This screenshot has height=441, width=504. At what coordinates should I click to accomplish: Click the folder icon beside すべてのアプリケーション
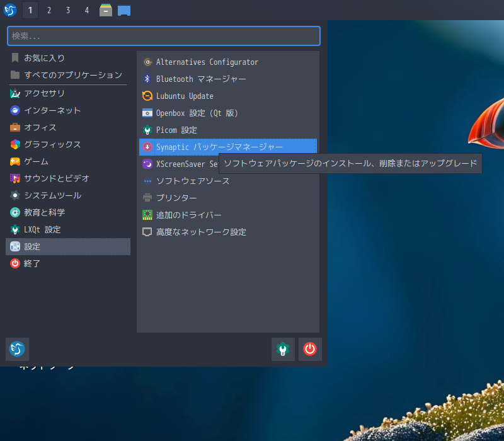(x=14, y=75)
